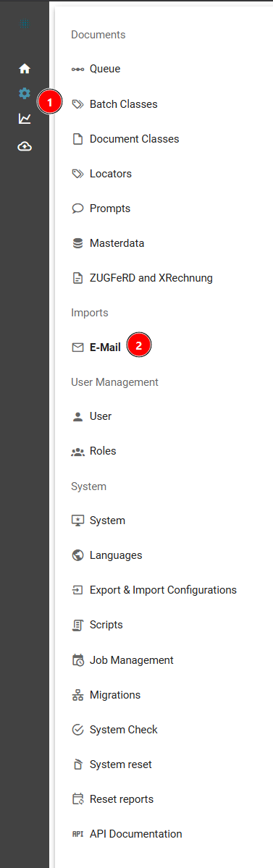Open ZUGFeRD and XRechnung settings
This screenshot has height=868, width=273.
[151, 278]
